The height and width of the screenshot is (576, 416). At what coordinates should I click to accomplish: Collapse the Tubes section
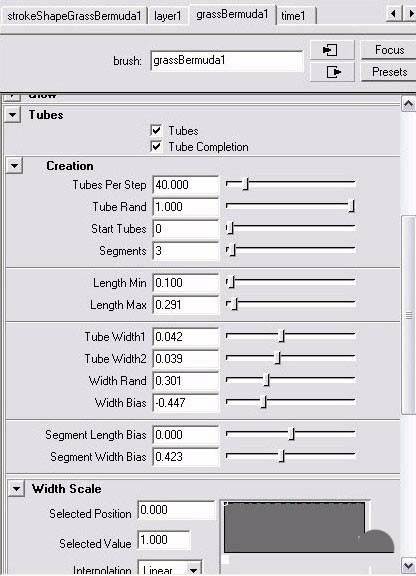coord(12,115)
